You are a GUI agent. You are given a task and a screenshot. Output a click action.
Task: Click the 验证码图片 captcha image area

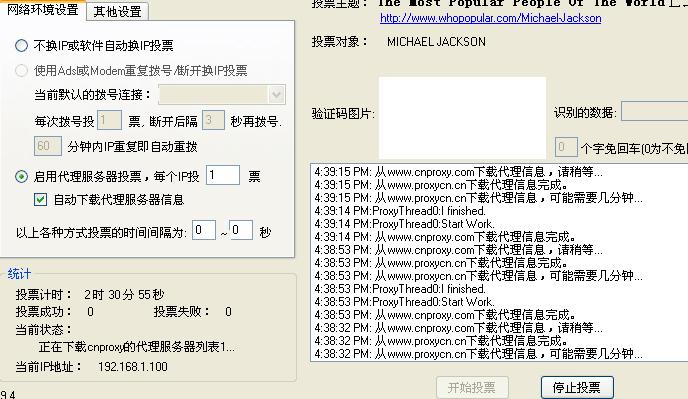[462, 118]
